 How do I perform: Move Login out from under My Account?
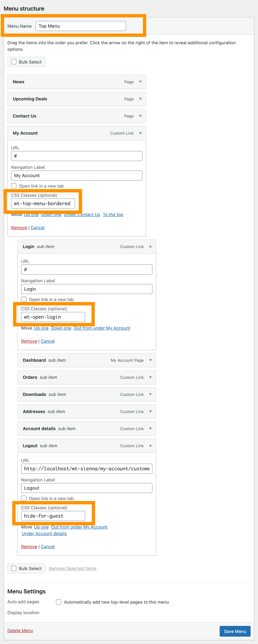point(102,328)
